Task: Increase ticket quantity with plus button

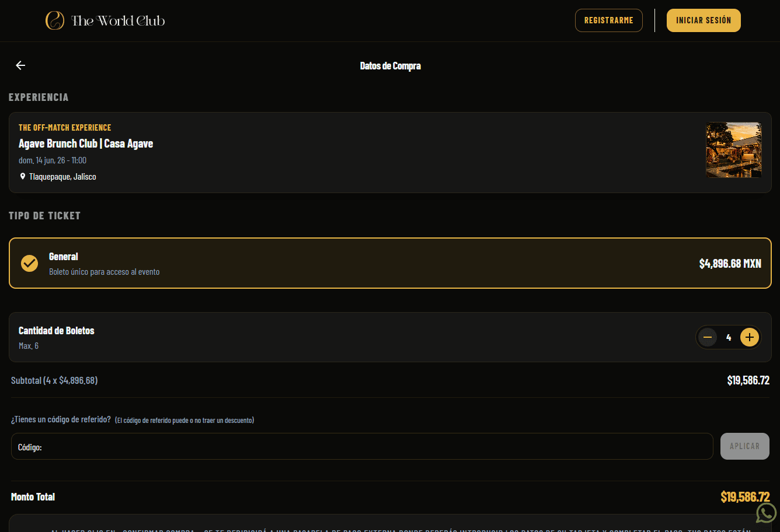Action: (750, 337)
